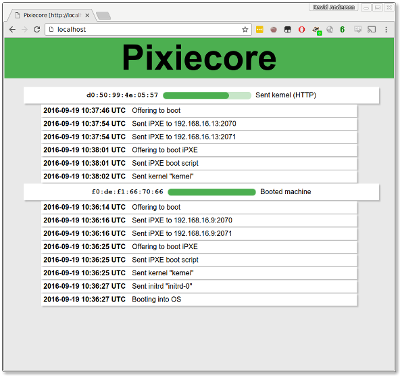Click the localhost address bar
The height and width of the screenshot is (376, 400).
coord(148,30)
